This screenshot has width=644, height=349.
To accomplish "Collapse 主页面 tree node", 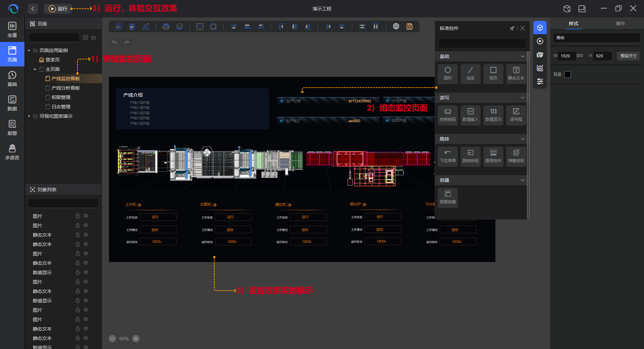I will point(35,69).
